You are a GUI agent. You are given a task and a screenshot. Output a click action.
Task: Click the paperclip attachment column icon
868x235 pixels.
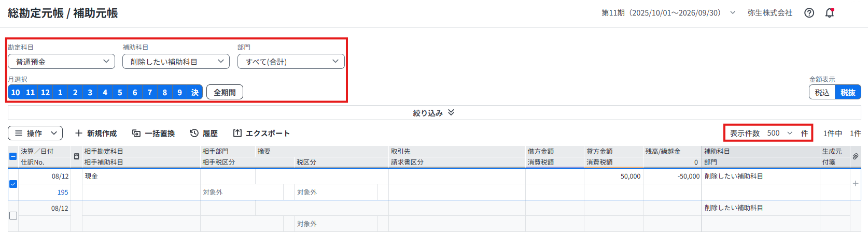point(856,156)
